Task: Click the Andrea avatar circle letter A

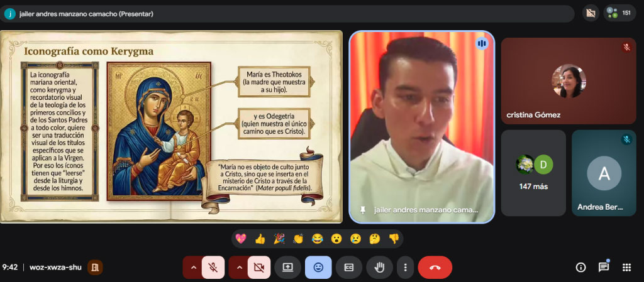Action: tap(604, 173)
